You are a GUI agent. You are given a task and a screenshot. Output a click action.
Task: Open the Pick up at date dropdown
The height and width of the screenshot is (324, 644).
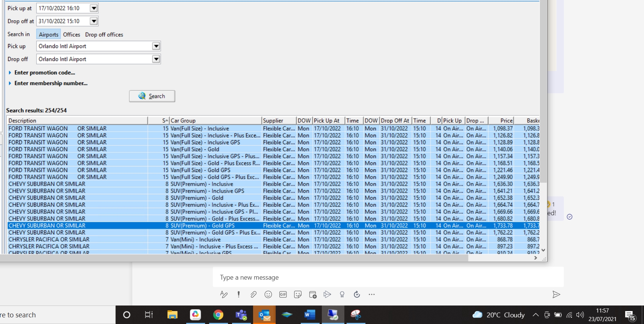pyautogui.click(x=94, y=8)
